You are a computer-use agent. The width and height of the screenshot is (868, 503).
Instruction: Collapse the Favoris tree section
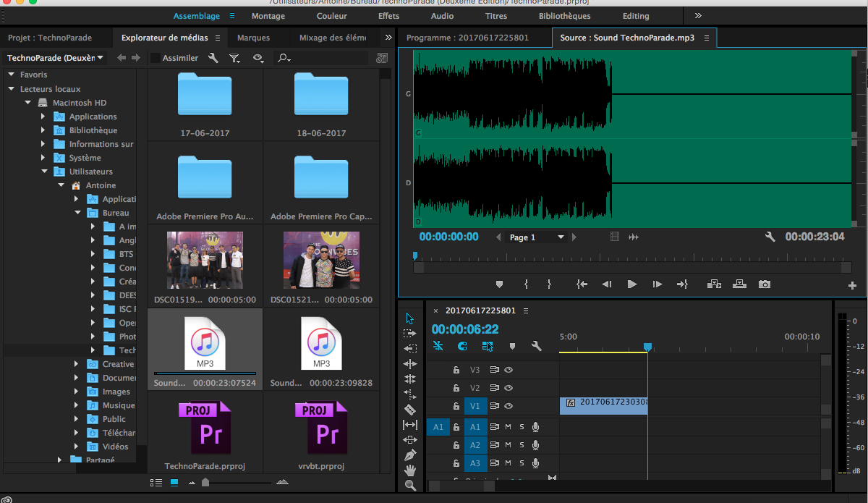click(12, 75)
